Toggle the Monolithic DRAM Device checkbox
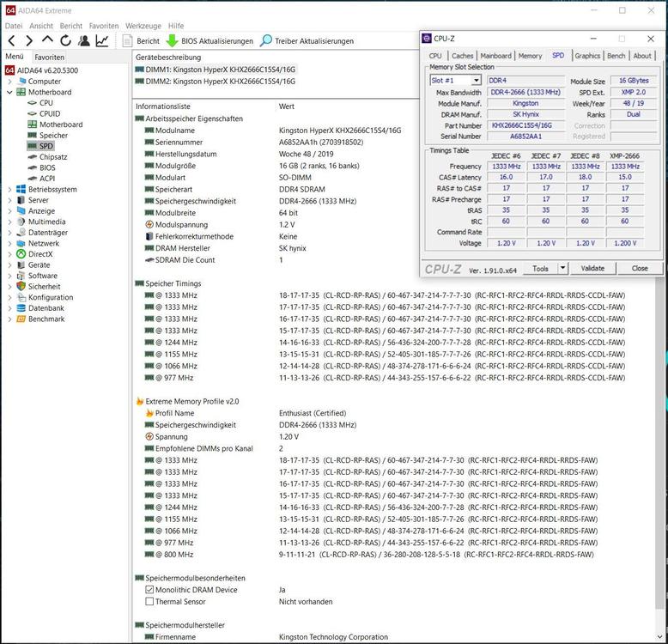The height and width of the screenshot is (644, 668). tap(149, 590)
